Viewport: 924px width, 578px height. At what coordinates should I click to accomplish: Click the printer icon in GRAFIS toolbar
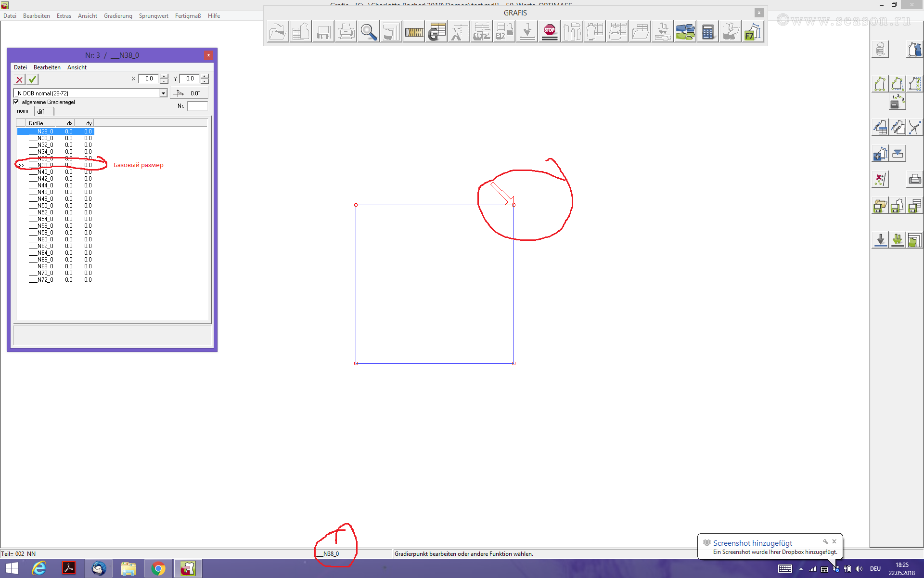[346, 32]
